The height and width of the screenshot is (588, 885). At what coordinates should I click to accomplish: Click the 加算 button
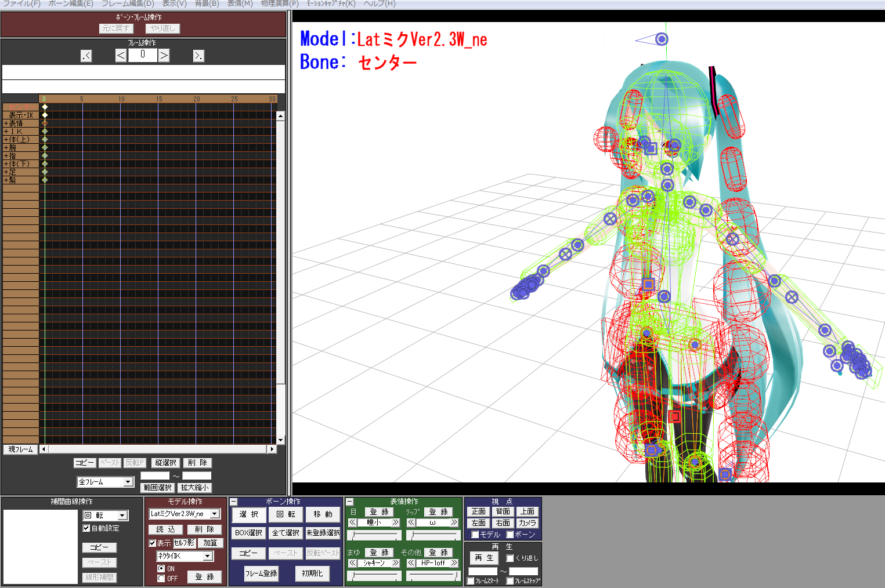click(x=210, y=543)
